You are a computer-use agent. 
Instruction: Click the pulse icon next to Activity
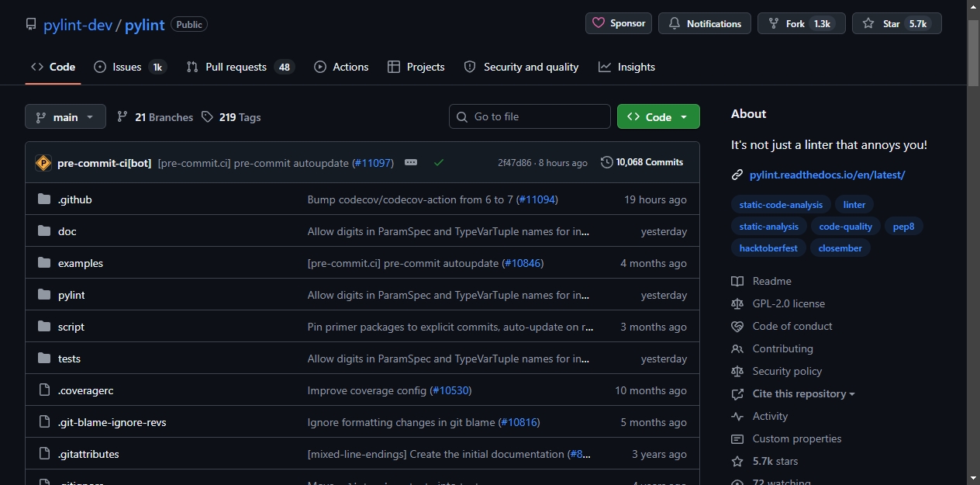(x=737, y=417)
